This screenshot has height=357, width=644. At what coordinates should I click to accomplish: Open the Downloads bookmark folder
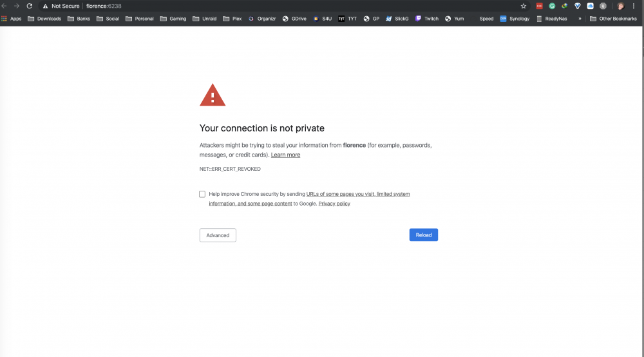tap(44, 19)
